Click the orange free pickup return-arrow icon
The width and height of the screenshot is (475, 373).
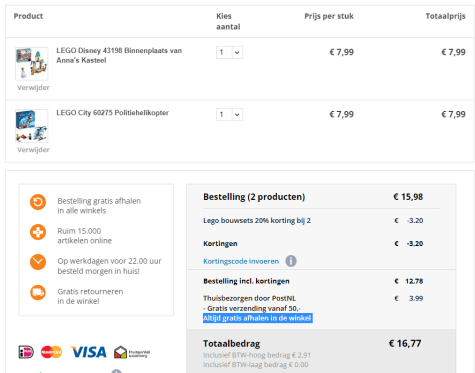(x=38, y=202)
